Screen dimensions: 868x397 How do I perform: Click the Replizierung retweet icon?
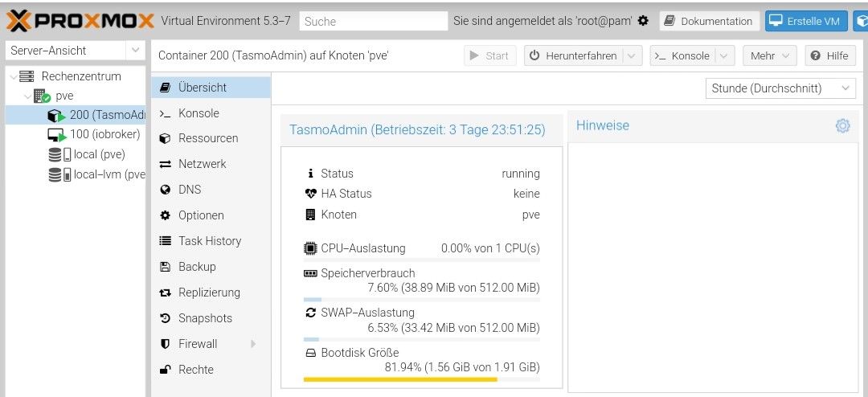165,293
